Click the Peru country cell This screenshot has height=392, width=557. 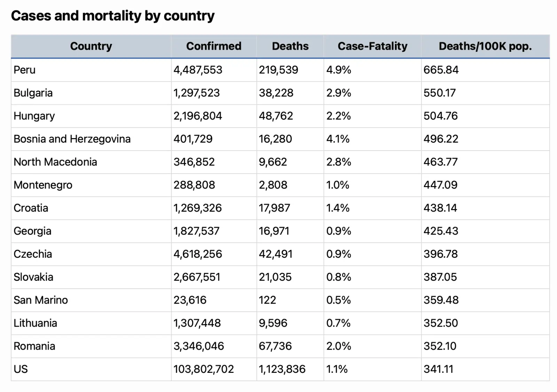pos(24,70)
